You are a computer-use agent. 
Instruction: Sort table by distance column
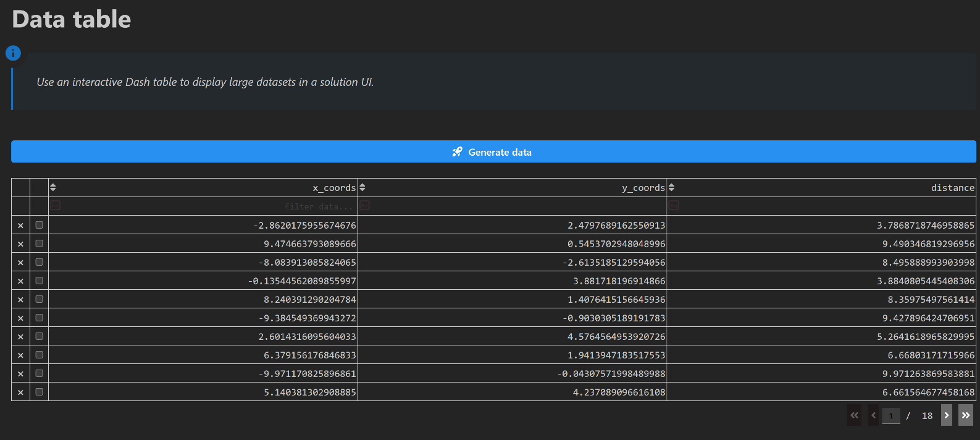[671, 187]
